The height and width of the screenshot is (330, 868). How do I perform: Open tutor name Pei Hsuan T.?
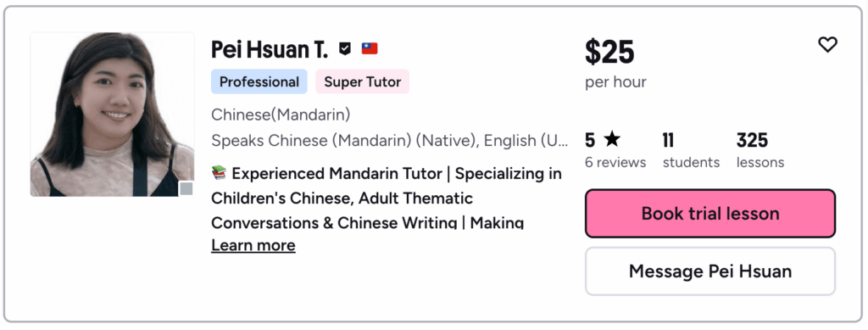click(x=270, y=50)
